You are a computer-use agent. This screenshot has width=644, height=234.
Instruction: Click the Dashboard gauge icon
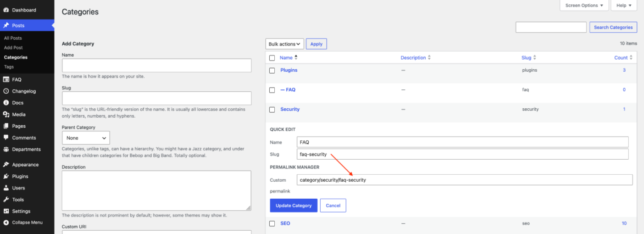(x=6, y=10)
